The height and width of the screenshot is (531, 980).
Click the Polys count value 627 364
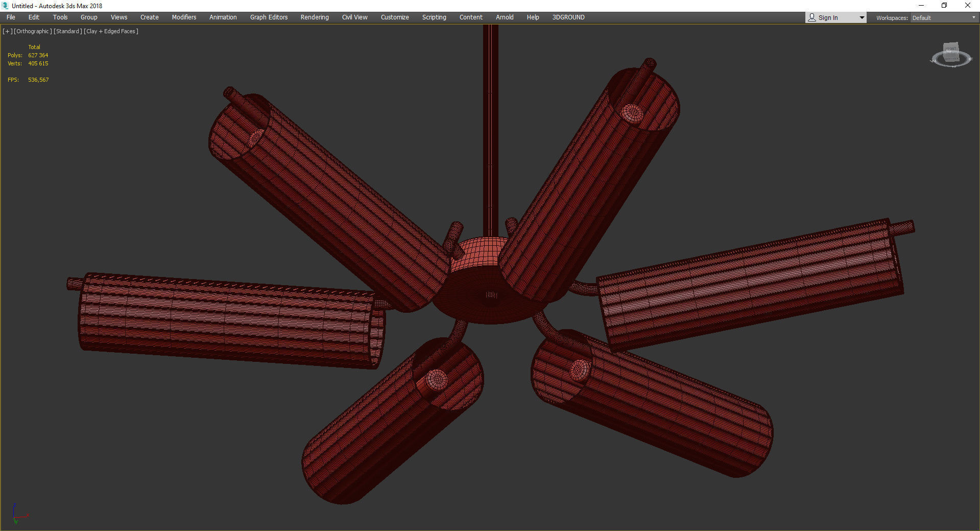[38, 55]
